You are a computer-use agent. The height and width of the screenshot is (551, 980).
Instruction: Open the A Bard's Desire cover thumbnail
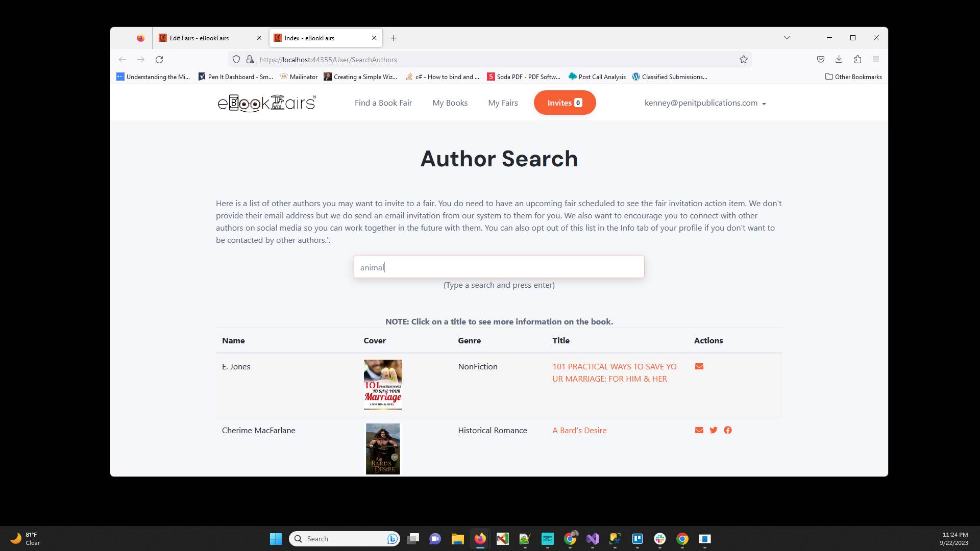(x=383, y=449)
